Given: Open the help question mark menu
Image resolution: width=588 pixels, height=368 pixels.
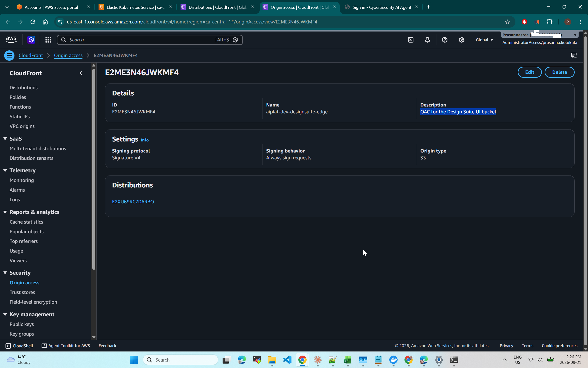Looking at the screenshot, I should [x=444, y=40].
